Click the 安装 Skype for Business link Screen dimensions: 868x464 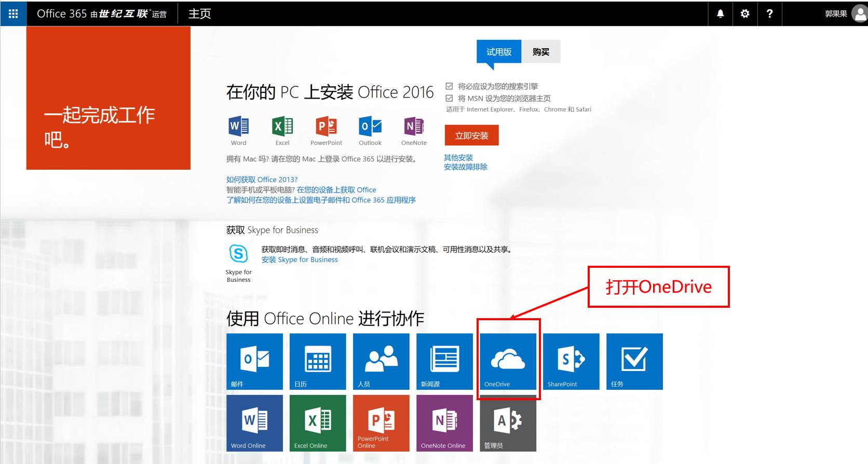[x=300, y=260]
